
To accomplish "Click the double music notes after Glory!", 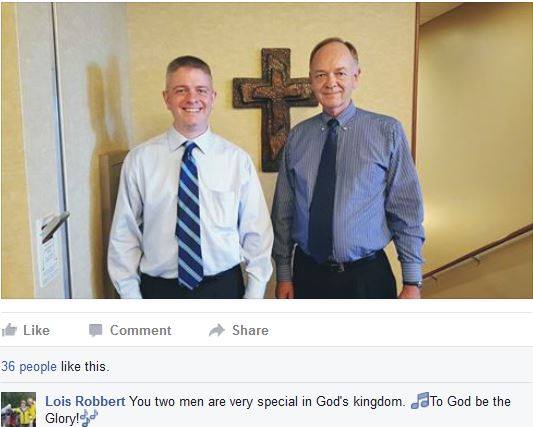I will [x=89, y=418].
